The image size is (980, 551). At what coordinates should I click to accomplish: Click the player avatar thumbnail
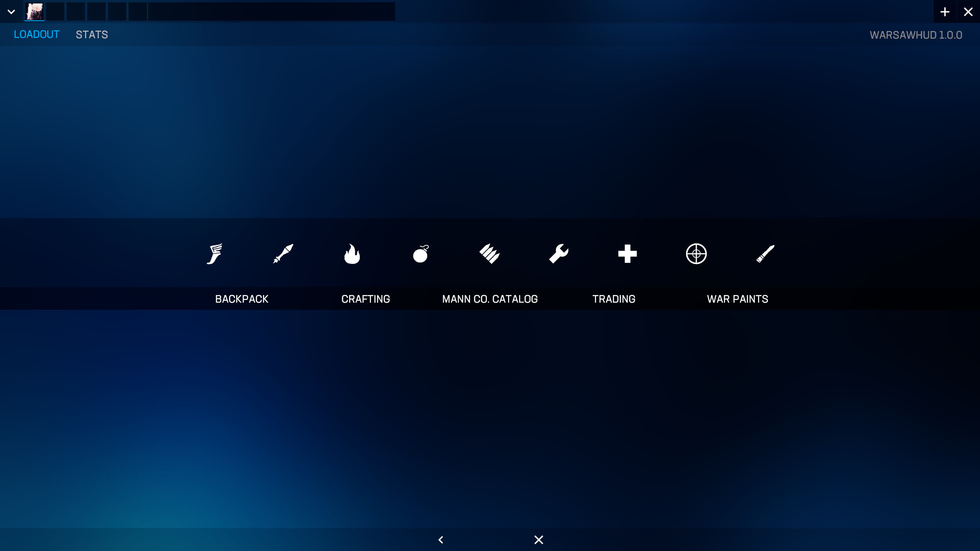point(34,12)
